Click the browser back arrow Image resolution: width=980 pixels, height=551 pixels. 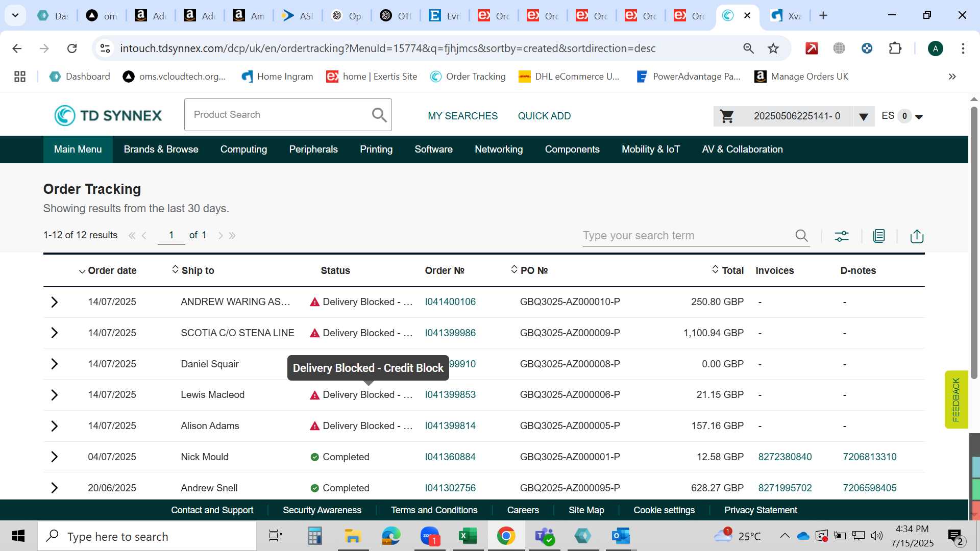click(17, 48)
